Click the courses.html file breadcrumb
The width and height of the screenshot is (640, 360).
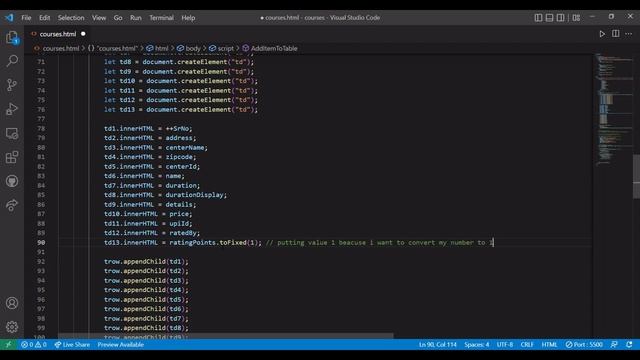(61, 48)
